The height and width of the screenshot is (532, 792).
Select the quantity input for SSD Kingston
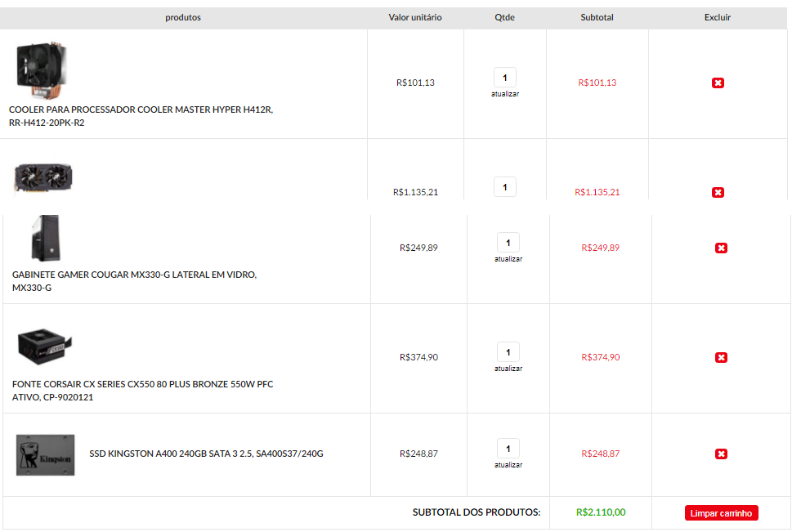click(x=508, y=449)
